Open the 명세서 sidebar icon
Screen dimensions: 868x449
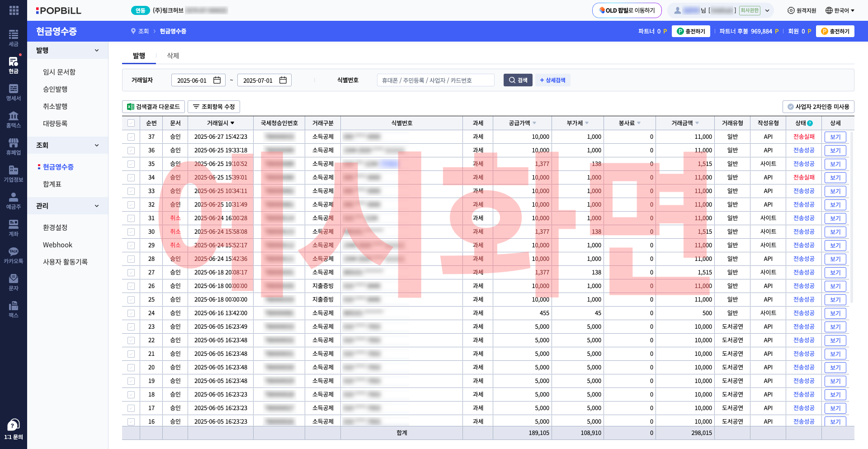(x=14, y=92)
